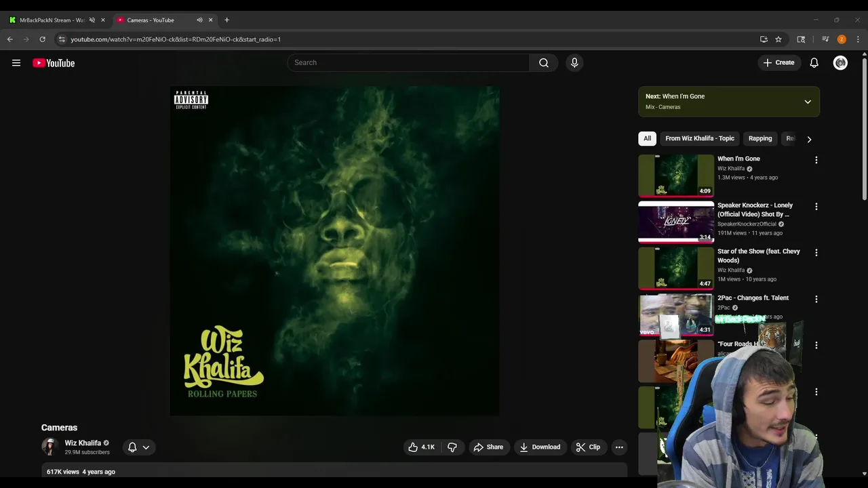Download the Cameras video
The width and height of the screenshot is (868, 488).
(x=540, y=447)
